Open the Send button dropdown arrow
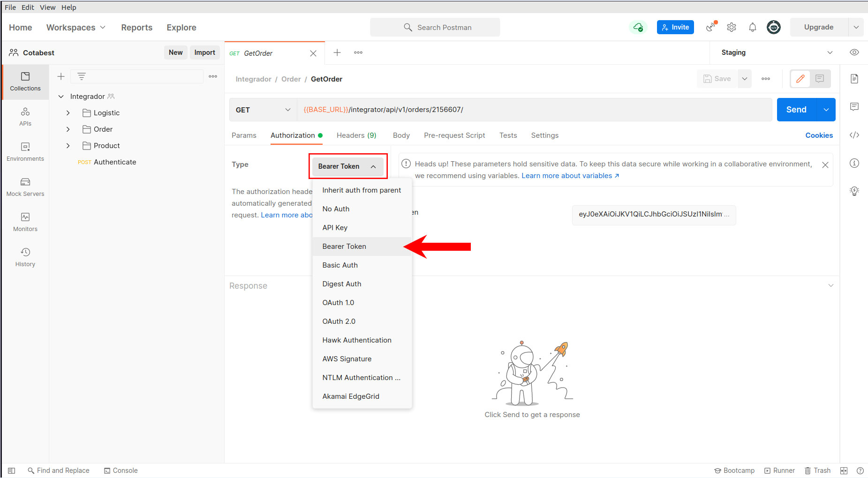 click(x=826, y=110)
